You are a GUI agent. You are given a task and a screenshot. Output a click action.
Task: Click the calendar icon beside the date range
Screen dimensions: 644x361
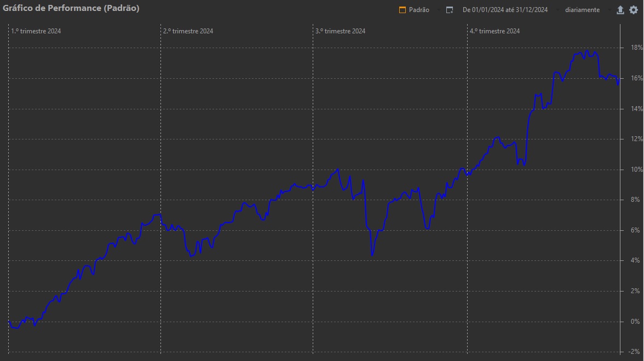pyautogui.click(x=450, y=10)
